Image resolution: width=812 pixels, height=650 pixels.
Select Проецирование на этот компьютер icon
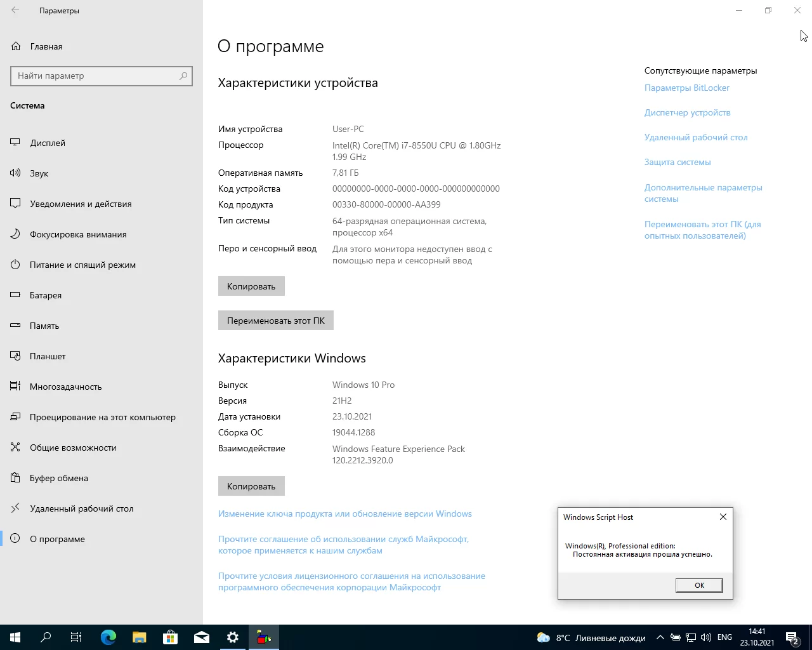16,417
